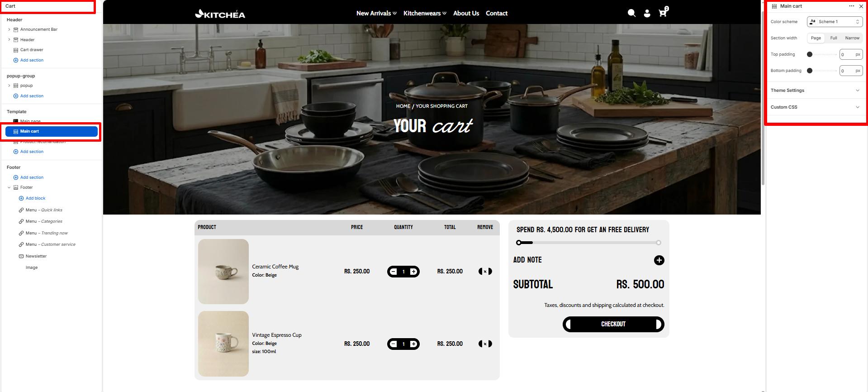Expand the Theme Settings section
Image resolution: width=868 pixels, height=392 pixels.
[x=815, y=91]
